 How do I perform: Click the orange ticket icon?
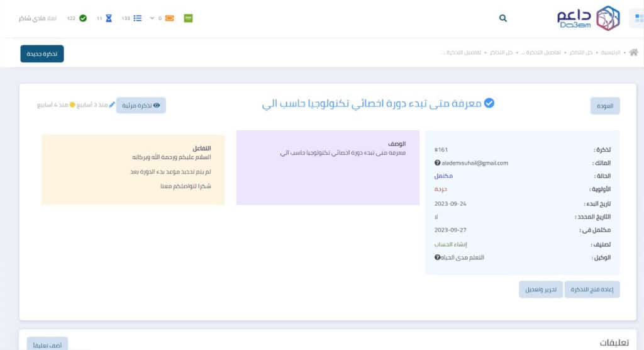click(169, 18)
